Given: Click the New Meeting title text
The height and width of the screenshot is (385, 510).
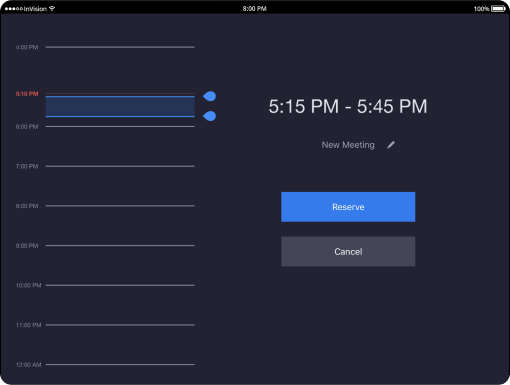Looking at the screenshot, I should tap(348, 145).
